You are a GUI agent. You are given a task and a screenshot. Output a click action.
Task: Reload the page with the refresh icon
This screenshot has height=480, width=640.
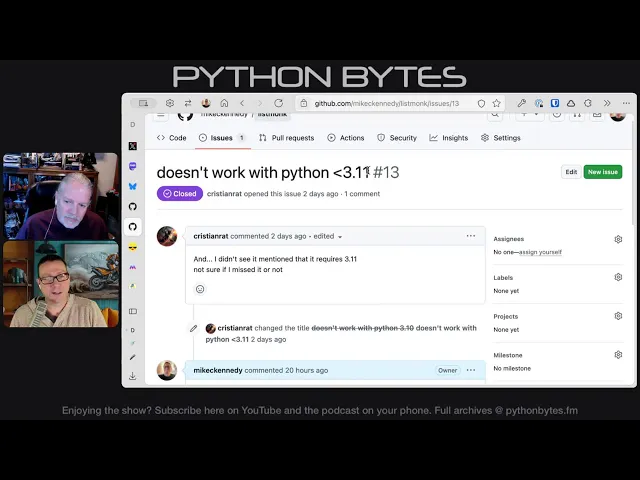click(278, 103)
